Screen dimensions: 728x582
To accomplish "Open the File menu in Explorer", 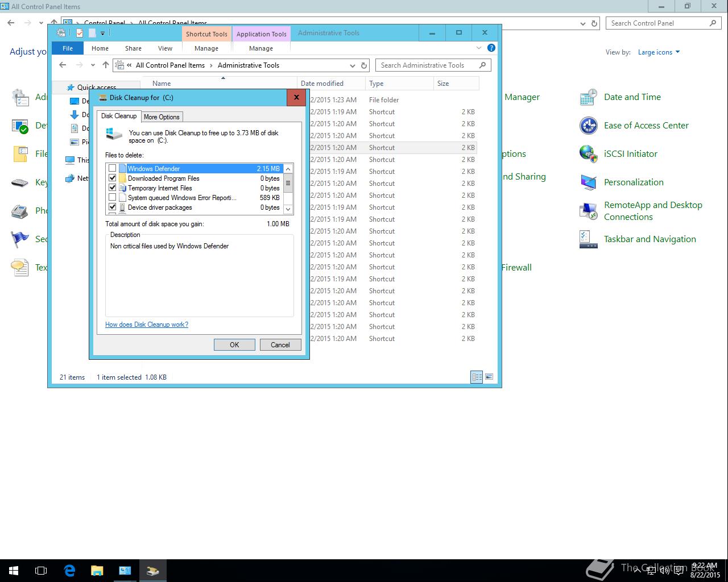I will point(68,48).
